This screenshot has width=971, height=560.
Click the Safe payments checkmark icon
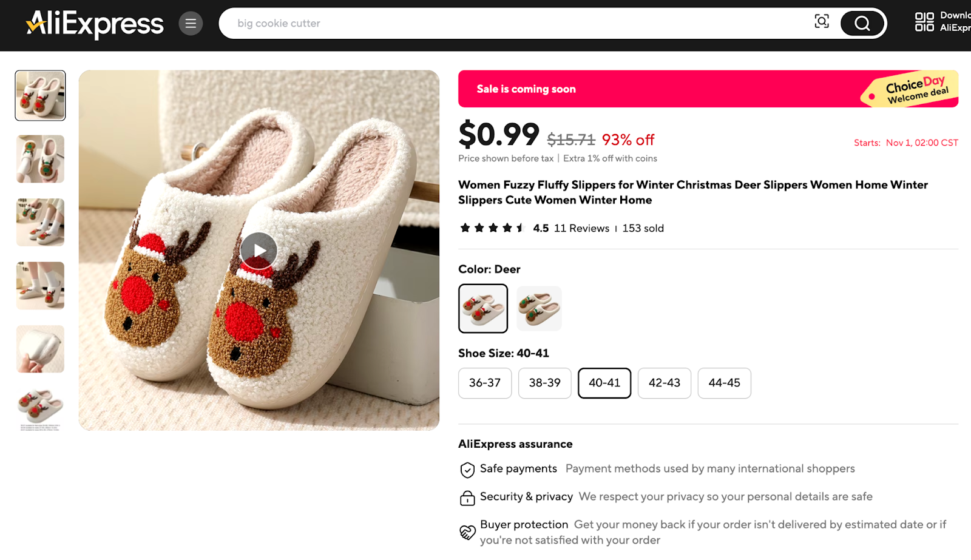pos(466,468)
